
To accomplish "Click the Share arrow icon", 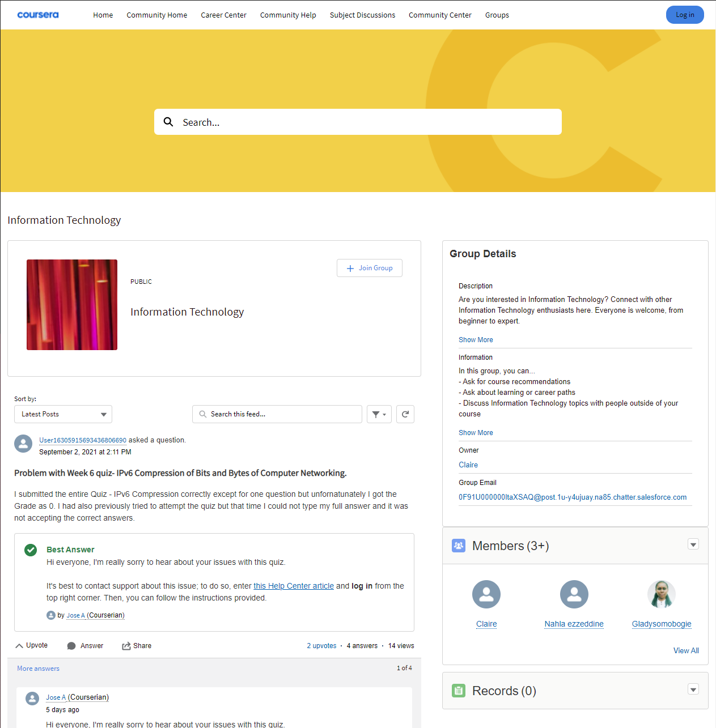I will (x=126, y=646).
